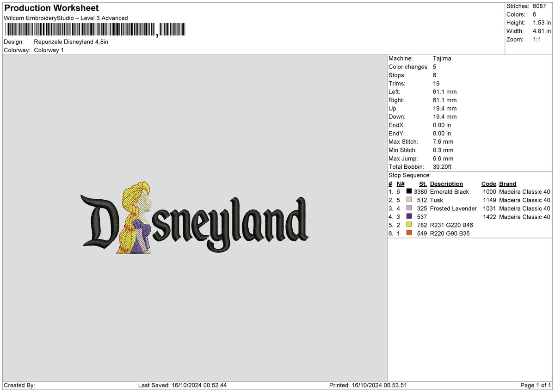555x392 pixels.
Task: Click the thread code 1422
Action: 489,216
